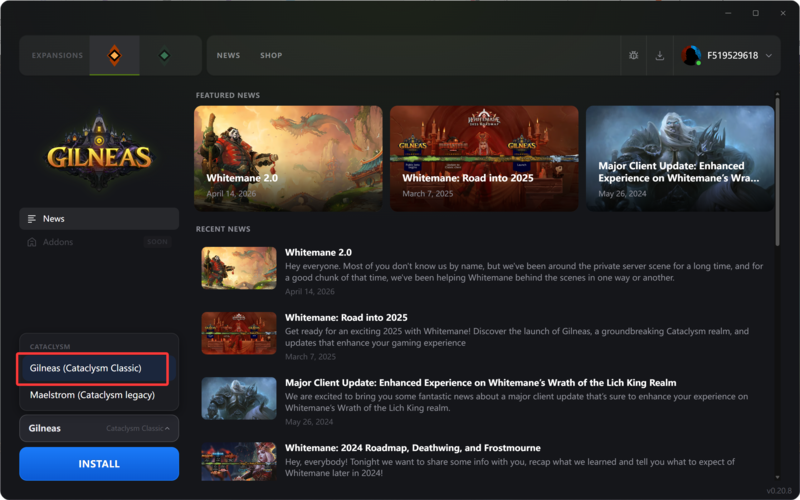Open the SHOP tab
800x500 pixels.
(x=271, y=55)
